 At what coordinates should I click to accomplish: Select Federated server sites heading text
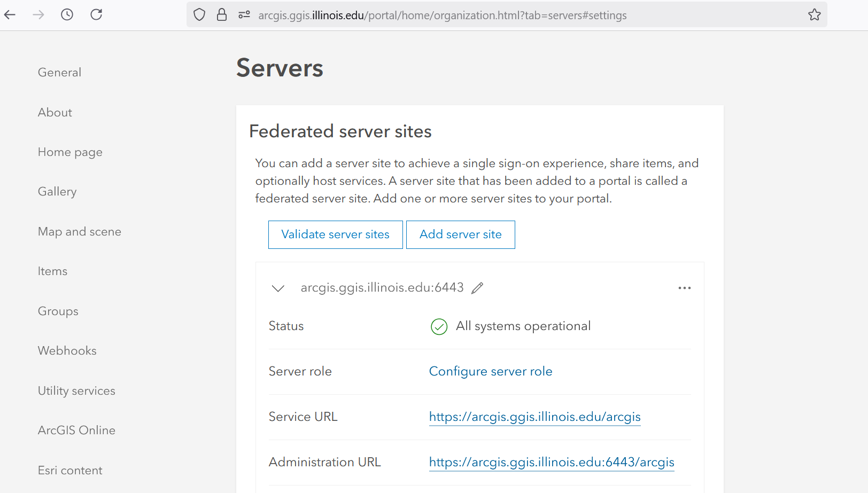(340, 131)
